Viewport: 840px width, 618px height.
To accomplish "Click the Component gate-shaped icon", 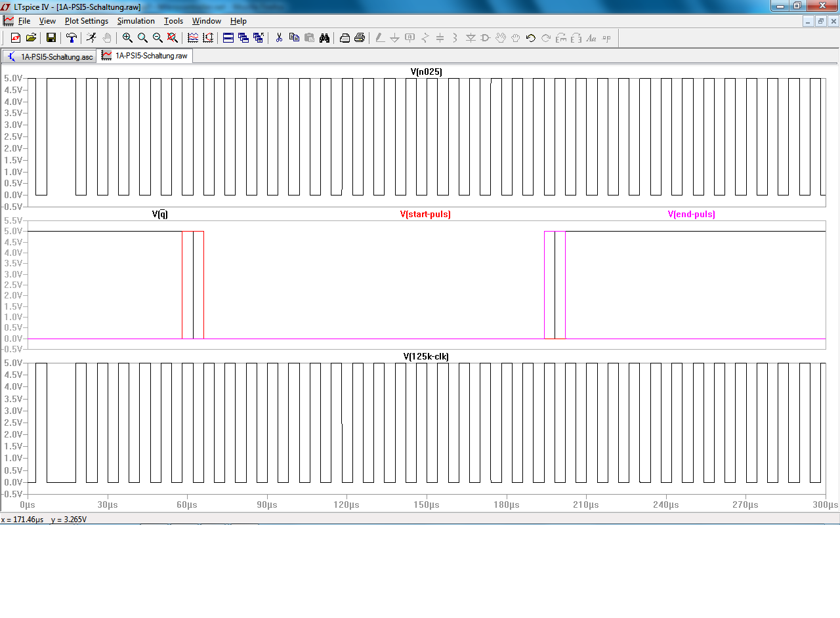I will [486, 38].
